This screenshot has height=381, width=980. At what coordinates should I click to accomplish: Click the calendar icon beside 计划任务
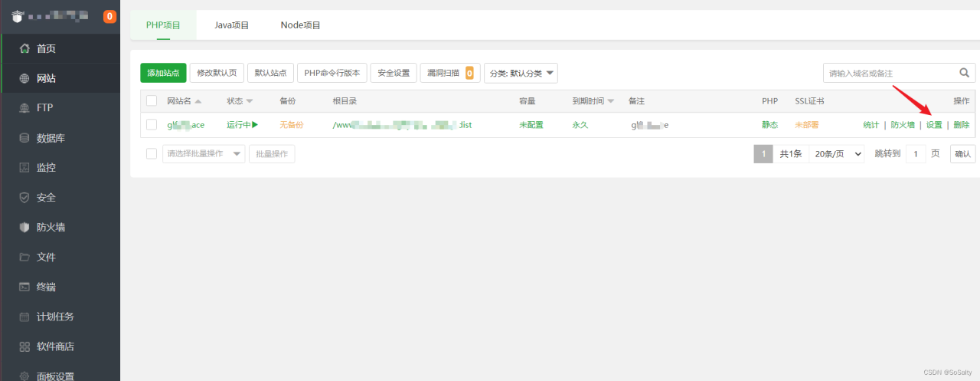click(x=24, y=317)
